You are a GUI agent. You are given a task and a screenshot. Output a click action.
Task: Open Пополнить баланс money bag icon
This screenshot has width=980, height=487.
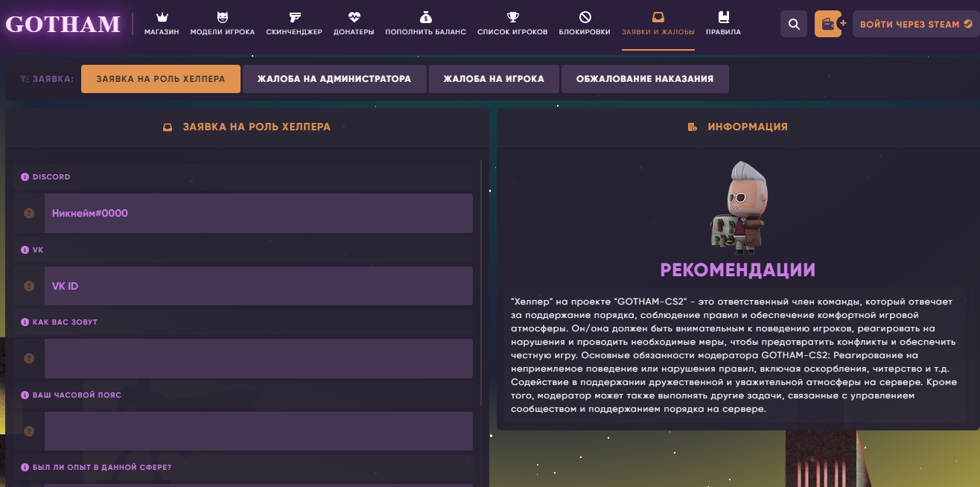[x=425, y=17]
